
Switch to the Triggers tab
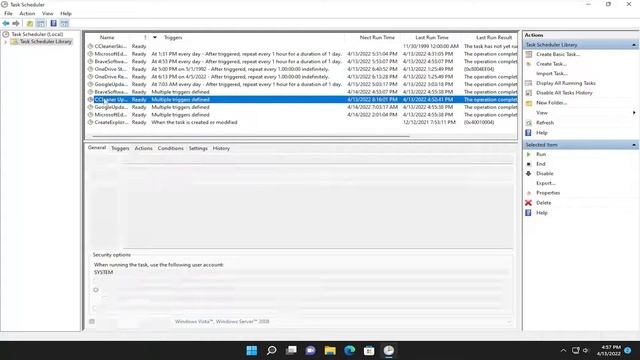120,149
